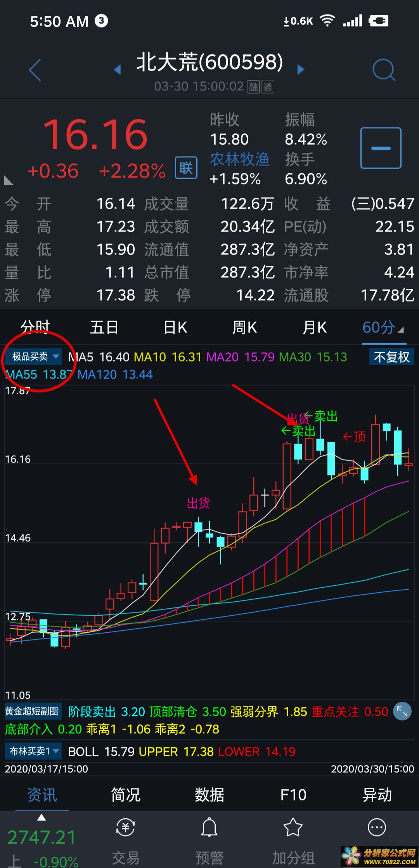Open the 异动 more-options icon
This screenshot has height=868, width=419.
376,828
